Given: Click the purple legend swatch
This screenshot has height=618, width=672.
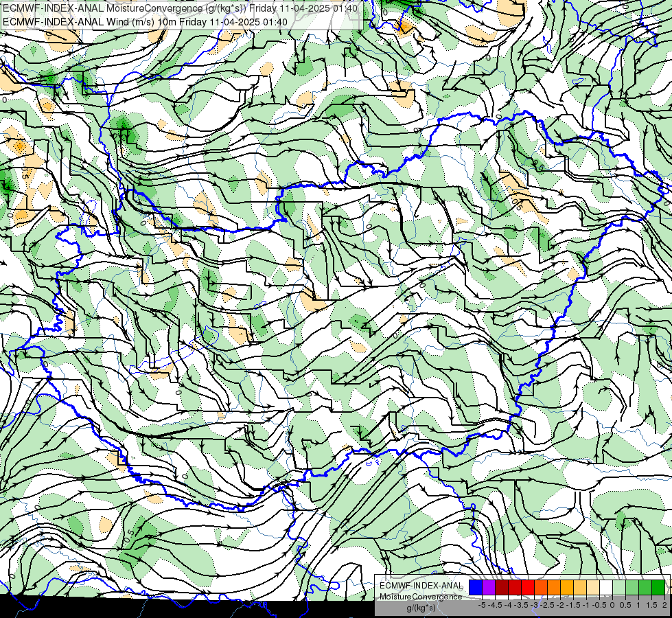Looking at the screenshot, I should click(489, 587).
